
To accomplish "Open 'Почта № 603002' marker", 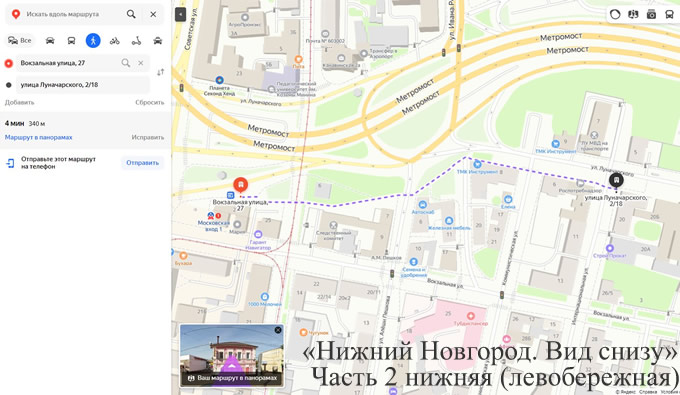I will point(325,34).
